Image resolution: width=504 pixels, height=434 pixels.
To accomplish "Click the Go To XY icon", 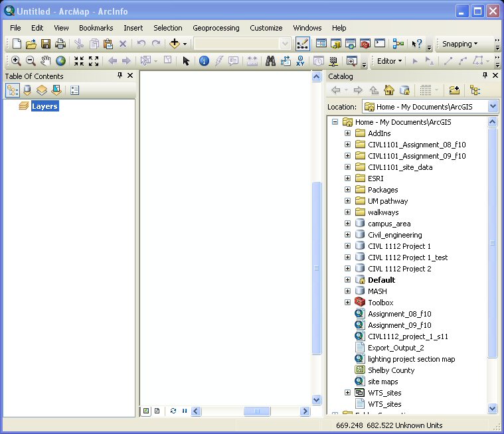I will 301,60.
